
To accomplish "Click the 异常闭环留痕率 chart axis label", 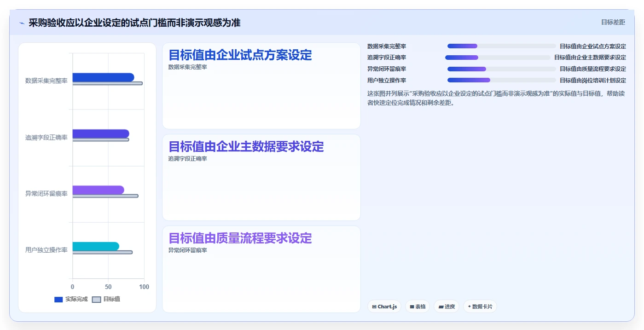I will (x=46, y=194).
